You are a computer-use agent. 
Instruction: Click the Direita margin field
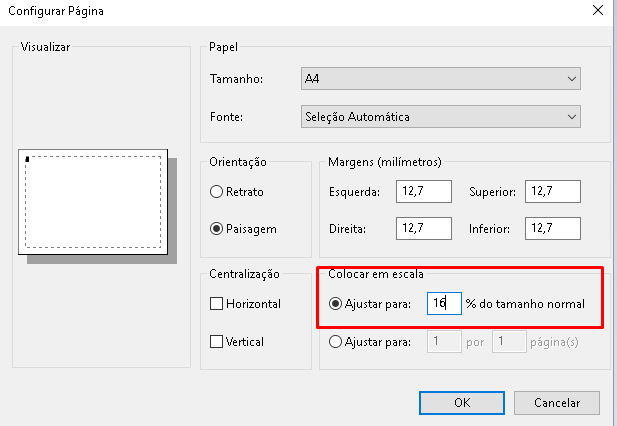pyautogui.click(x=424, y=228)
